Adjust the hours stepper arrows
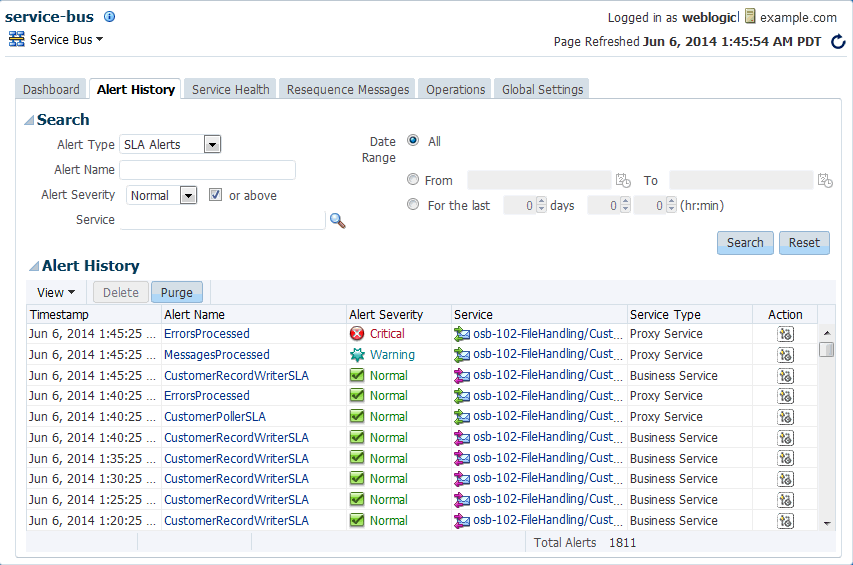This screenshot has width=853, height=565. [625, 205]
